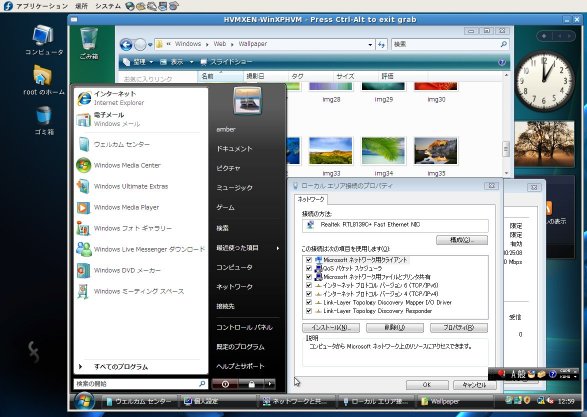Sort by the 撮影日 column header

[x=265, y=76]
